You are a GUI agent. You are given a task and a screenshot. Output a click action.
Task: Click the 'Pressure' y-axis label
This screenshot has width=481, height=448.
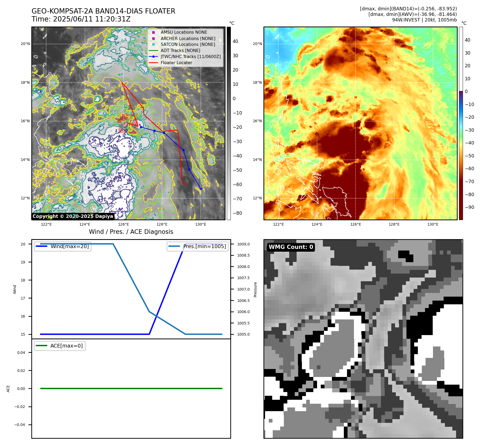[255, 289]
